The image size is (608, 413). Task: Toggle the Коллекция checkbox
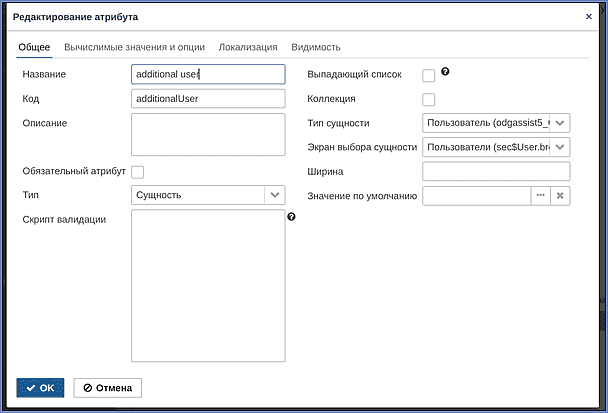428,99
